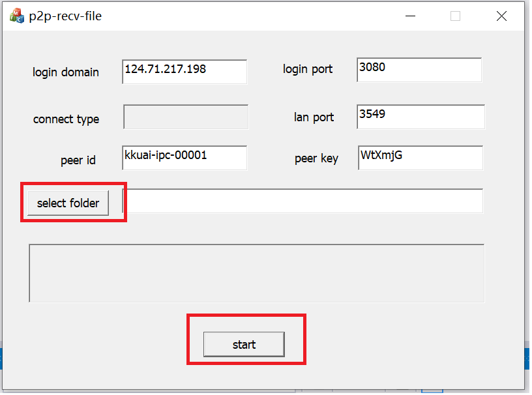This screenshot has width=532, height=395.
Task: Minimize the p2p-recv-file window
Action: click(x=410, y=16)
